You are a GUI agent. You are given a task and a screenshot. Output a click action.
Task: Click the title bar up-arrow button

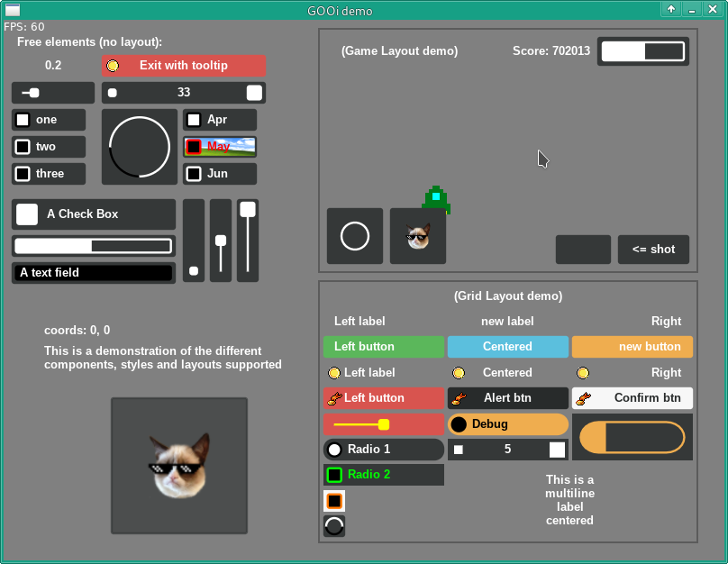pyautogui.click(x=671, y=9)
